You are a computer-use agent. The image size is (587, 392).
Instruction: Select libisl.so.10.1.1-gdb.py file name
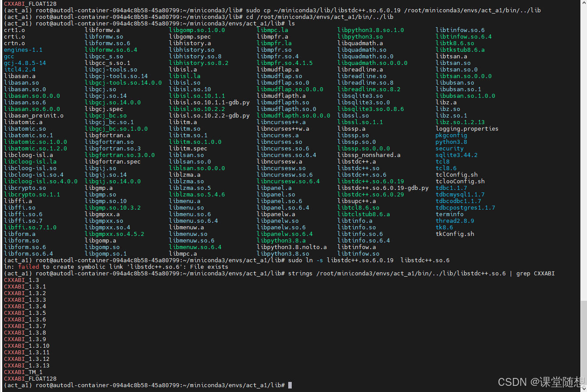click(209, 102)
